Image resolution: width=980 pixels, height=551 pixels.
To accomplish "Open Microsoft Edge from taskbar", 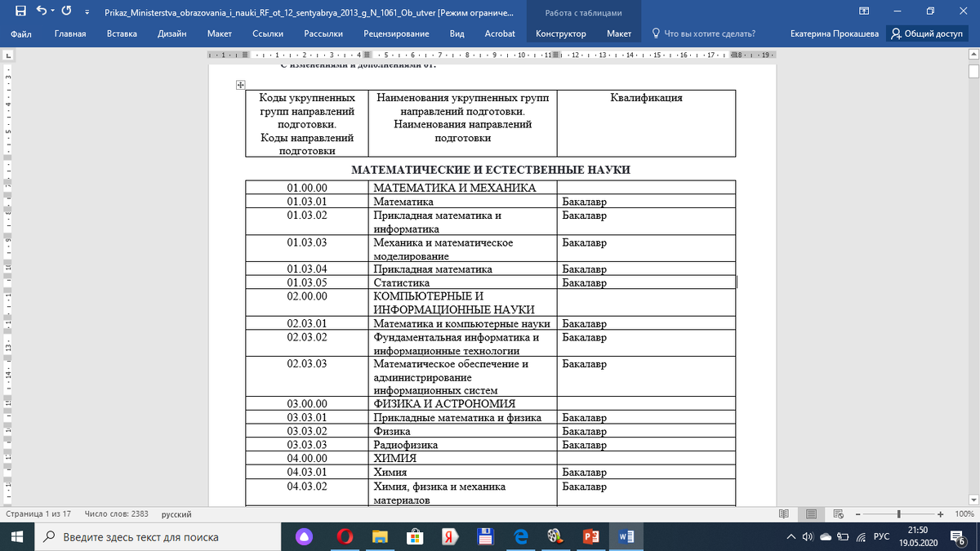I will [x=520, y=536].
